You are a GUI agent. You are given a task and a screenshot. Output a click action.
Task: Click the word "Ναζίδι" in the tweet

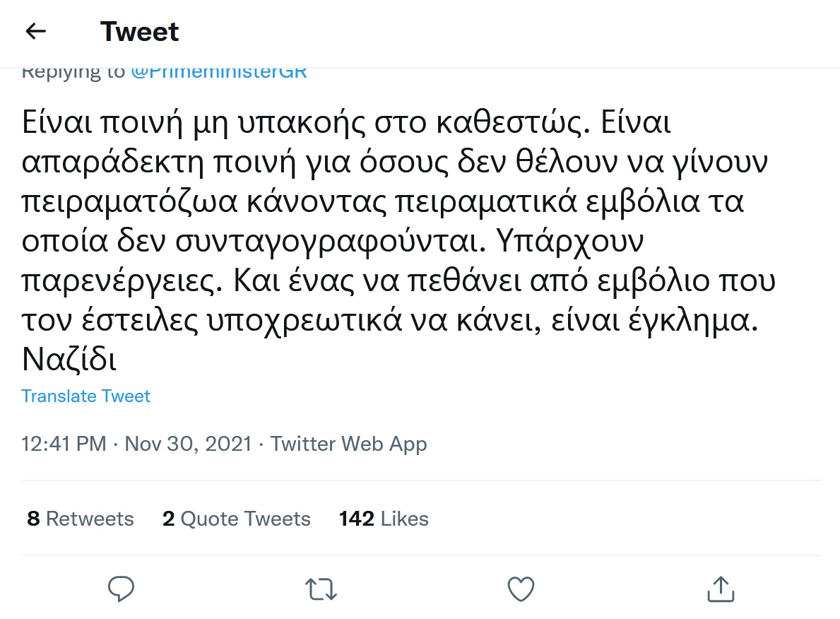(69, 360)
